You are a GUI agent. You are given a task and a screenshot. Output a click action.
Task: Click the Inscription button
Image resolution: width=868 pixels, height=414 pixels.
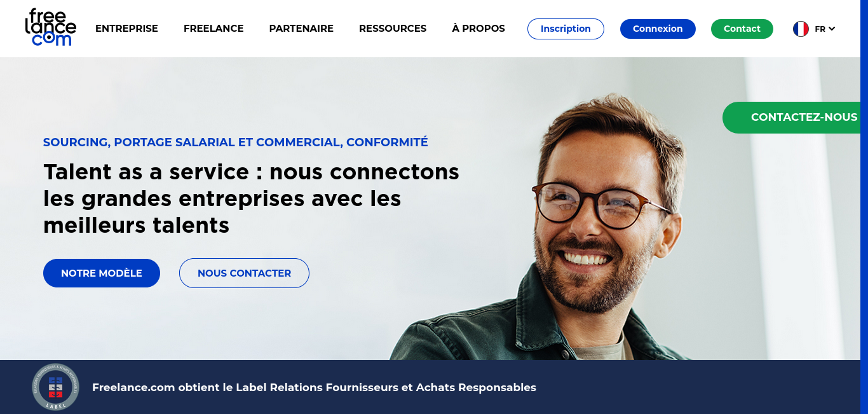click(x=566, y=29)
